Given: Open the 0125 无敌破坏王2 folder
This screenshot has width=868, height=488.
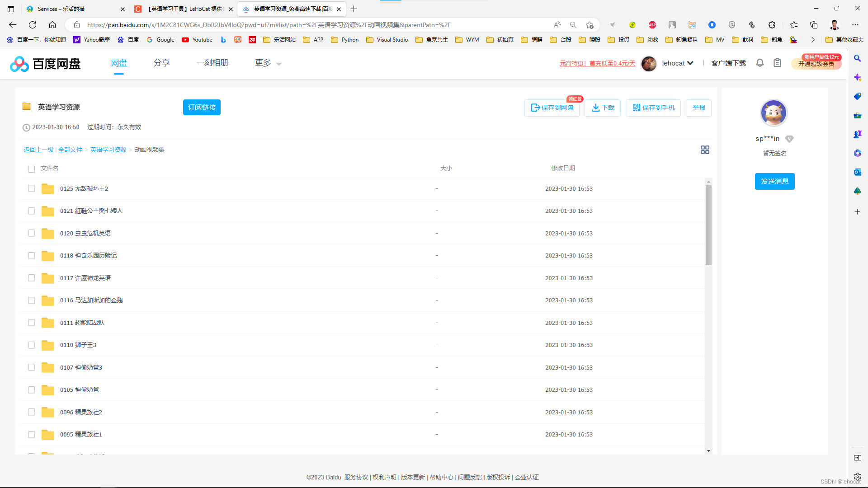Looking at the screenshot, I should (x=84, y=188).
